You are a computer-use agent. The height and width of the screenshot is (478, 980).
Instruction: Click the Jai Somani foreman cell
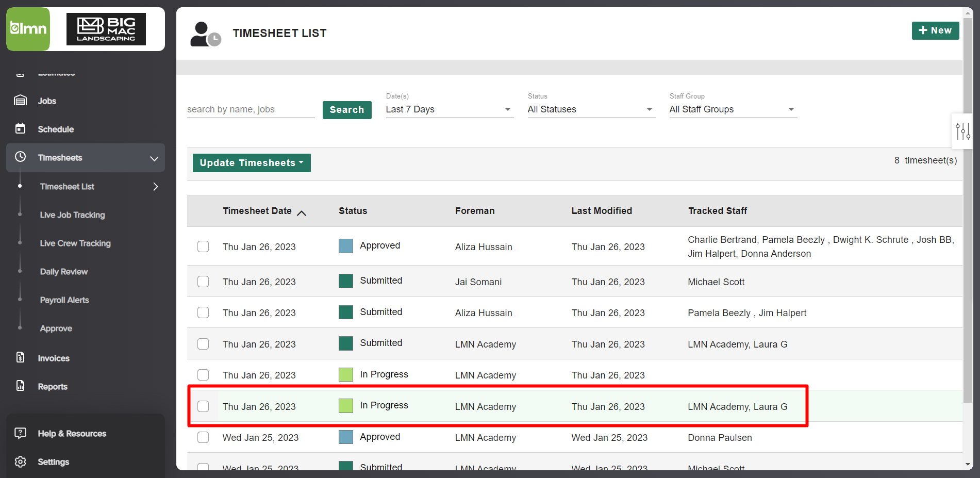click(478, 282)
